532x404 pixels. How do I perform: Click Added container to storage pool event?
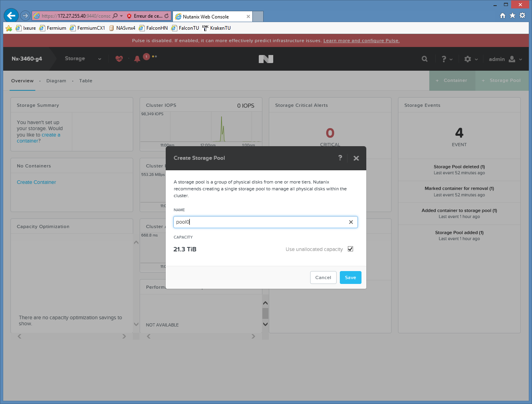[x=459, y=214]
